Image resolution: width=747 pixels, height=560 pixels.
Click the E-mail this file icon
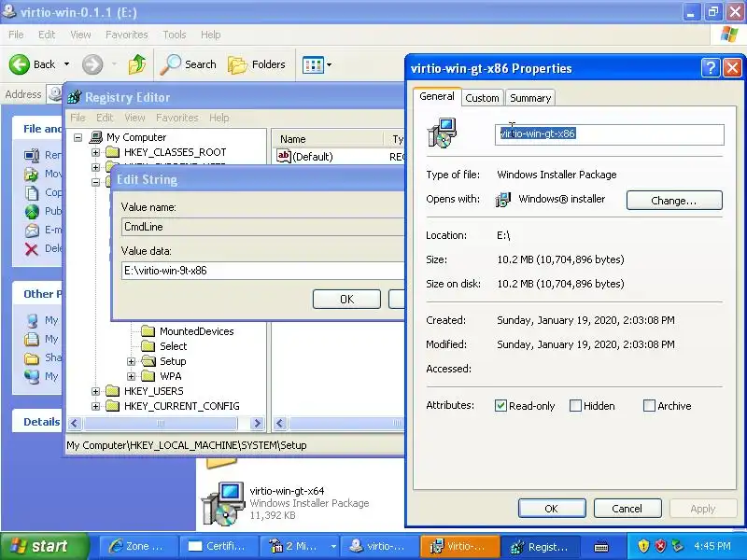32,230
